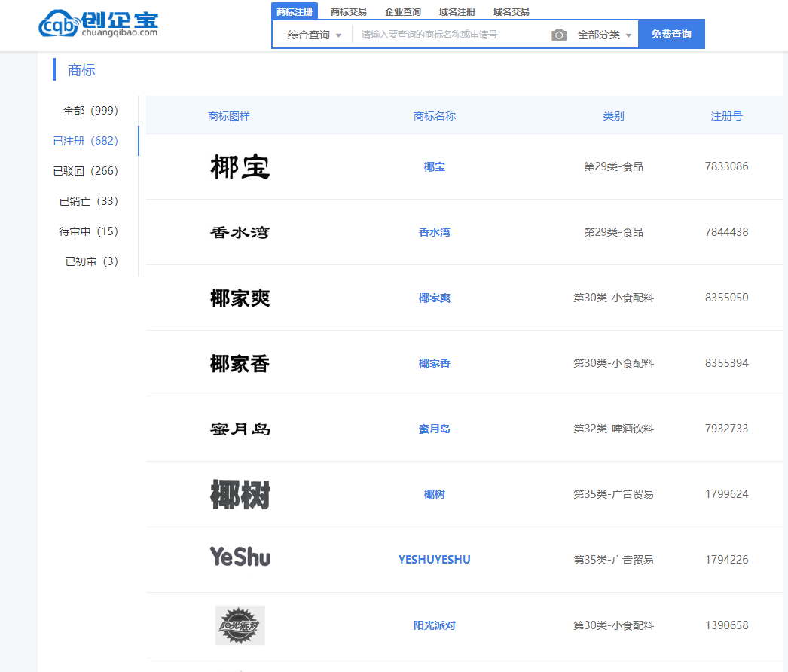Click the camera image search icon

tap(559, 35)
